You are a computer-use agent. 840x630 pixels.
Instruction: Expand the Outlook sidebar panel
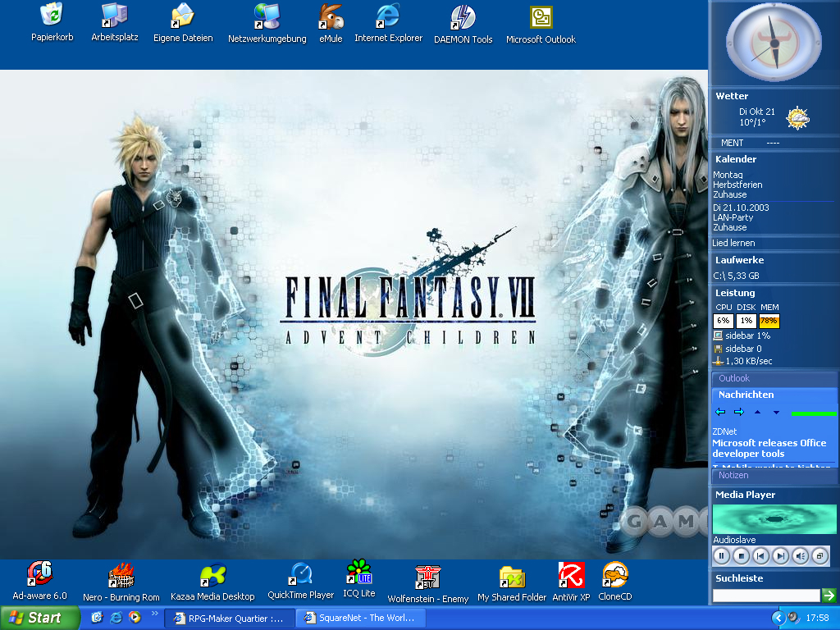click(x=774, y=378)
